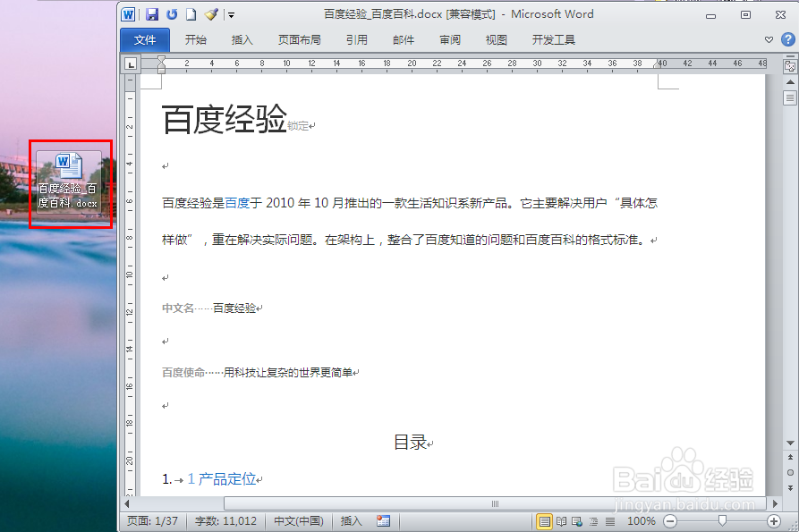Click the 中文(中国) language indicator
Image resolution: width=799 pixels, height=532 pixels.
tap(299, 520)
